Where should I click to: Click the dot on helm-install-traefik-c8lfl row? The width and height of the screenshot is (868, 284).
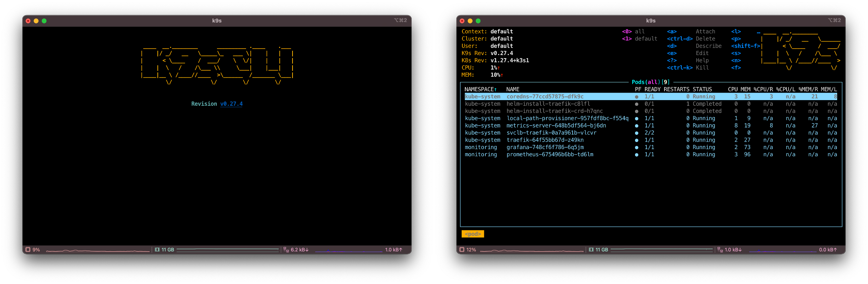pos(637,104)
